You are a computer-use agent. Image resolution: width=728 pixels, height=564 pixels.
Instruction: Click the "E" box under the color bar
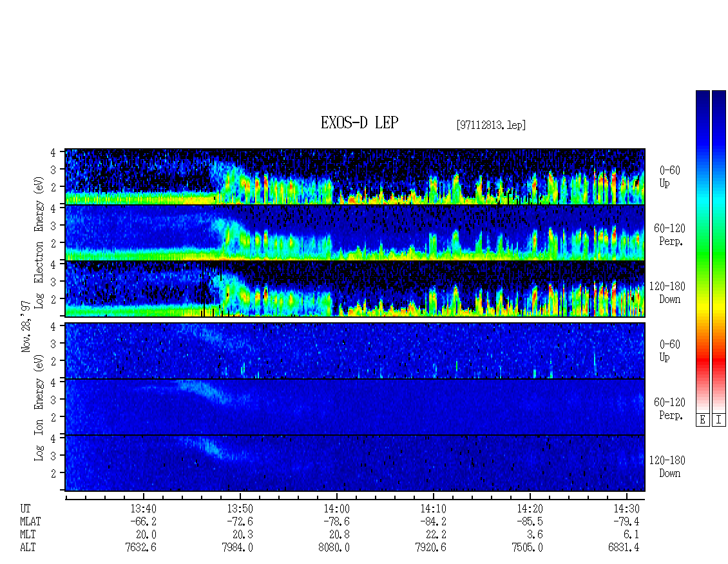point(702,420)
